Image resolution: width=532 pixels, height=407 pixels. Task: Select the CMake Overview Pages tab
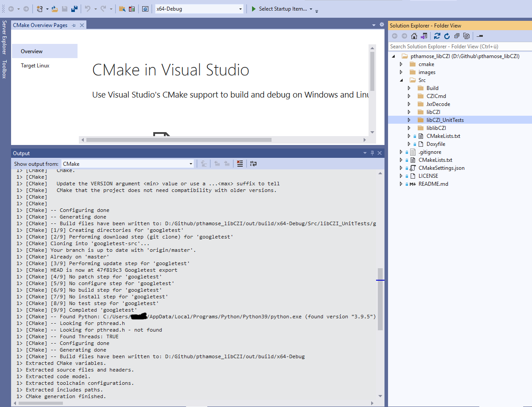pos(40,25)
